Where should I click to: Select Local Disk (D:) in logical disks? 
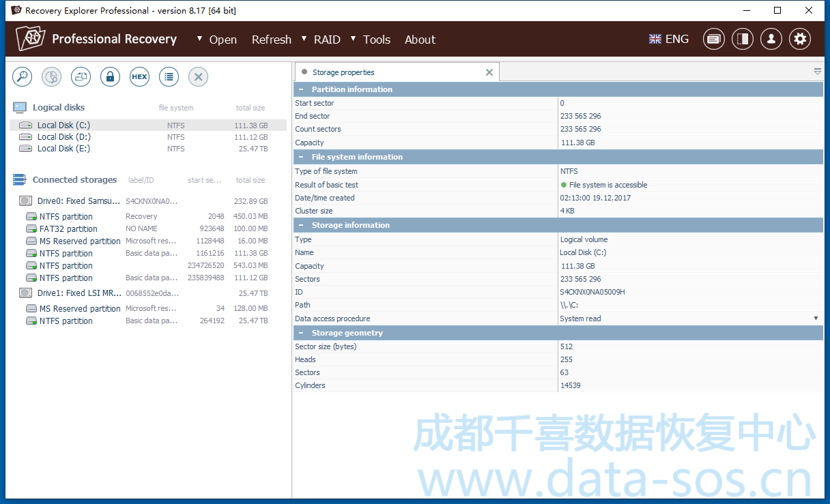pyautogui.click(x=63, y=137)
